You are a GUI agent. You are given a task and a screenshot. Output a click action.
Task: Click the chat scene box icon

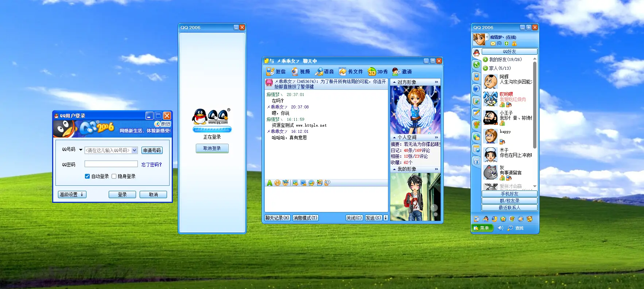(x=319, y=183)
